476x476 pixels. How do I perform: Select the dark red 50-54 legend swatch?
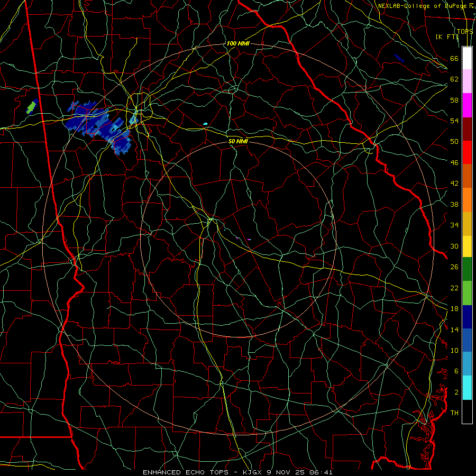467,129
